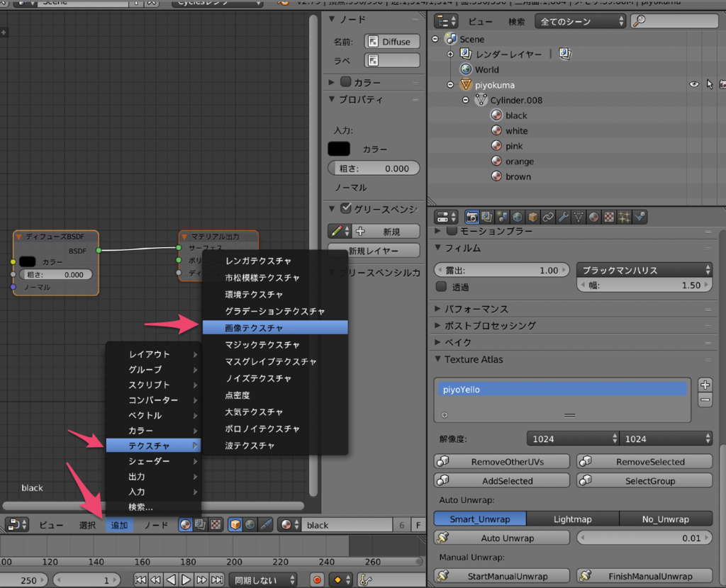Open テクスチャ submenu in add menu
The width and height of the screenshot is (726, 588).
tap(153, 446)
